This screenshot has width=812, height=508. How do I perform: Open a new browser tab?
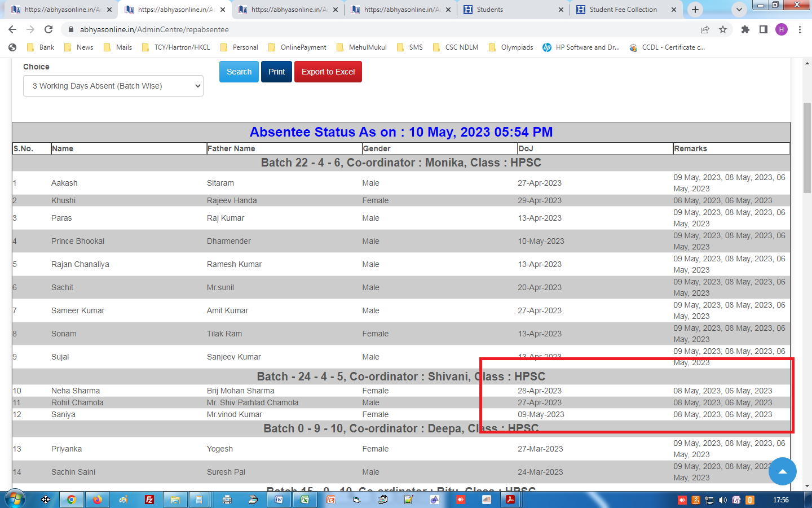point(695,10)
